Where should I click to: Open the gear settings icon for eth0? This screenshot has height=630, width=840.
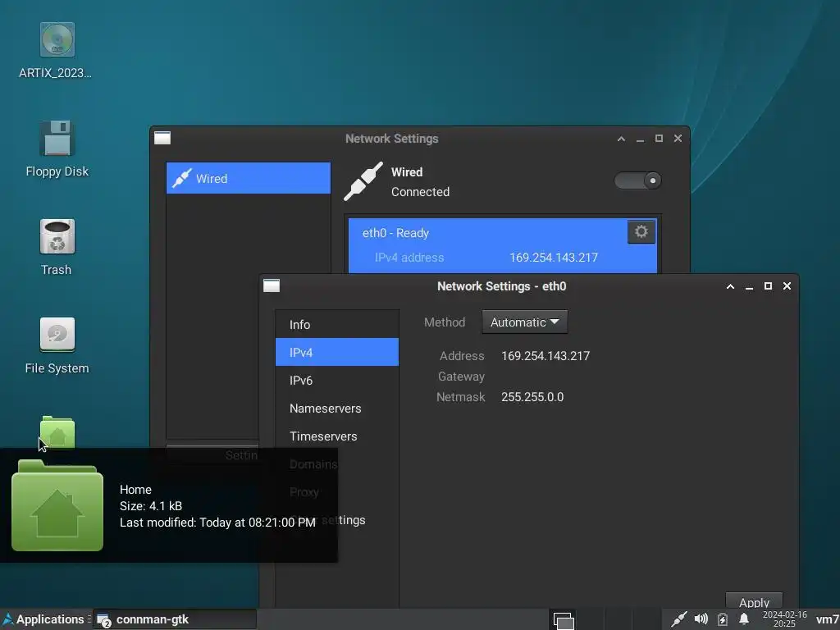(641, 231)
